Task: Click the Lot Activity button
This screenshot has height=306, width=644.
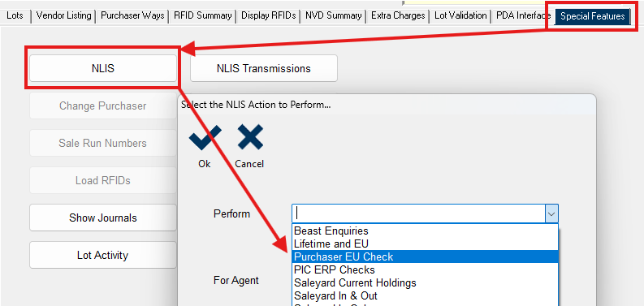Action: click(103, 255)
